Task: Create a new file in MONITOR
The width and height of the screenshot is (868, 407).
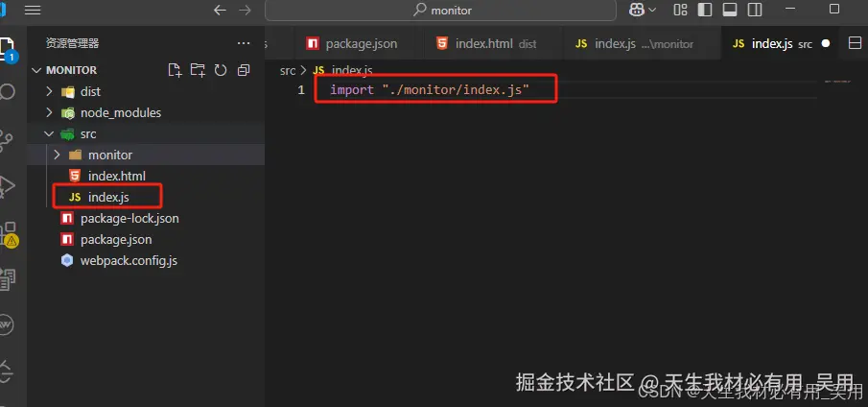Action: click(175, 70)
